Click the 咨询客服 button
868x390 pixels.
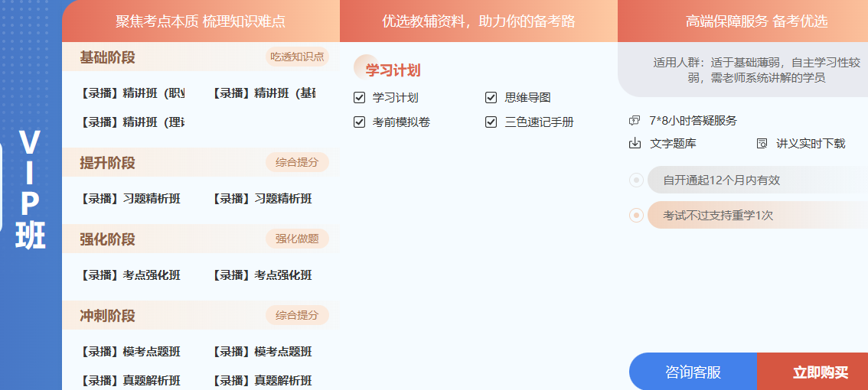pos(693,372)
